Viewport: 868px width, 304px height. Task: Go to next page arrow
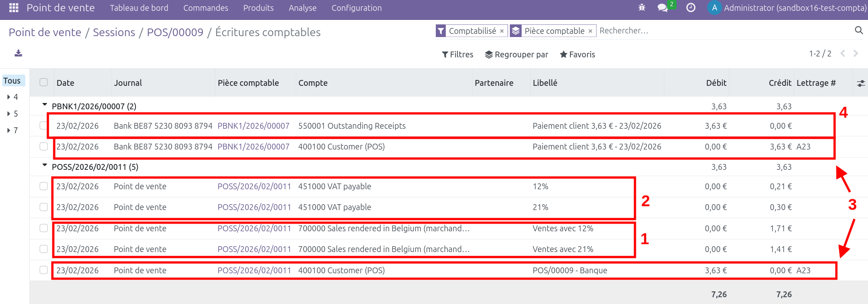(x=855, y=53)
